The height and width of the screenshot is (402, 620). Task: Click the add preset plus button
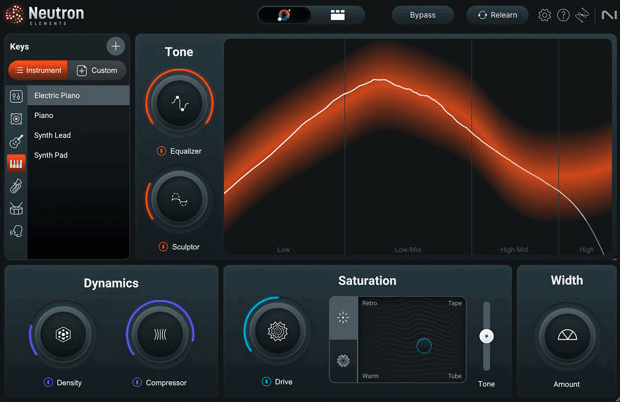tap(116, 46)
